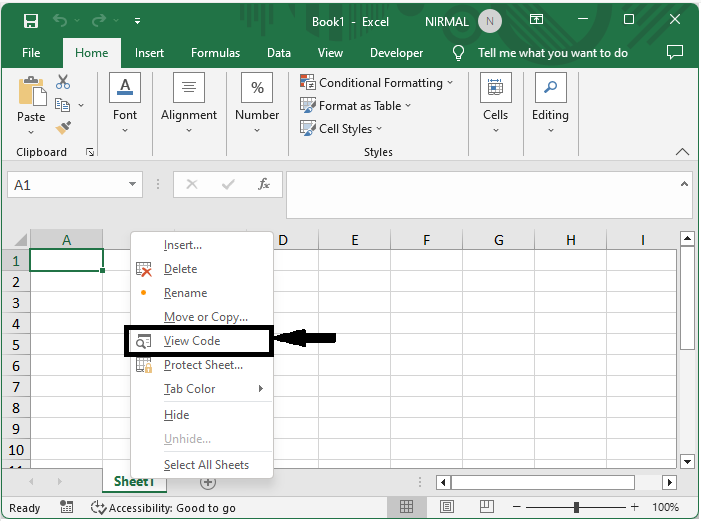Click the horizontal scrollbar right arrow
This screenshot has height=521, width=701.
[x=669, y=483]
